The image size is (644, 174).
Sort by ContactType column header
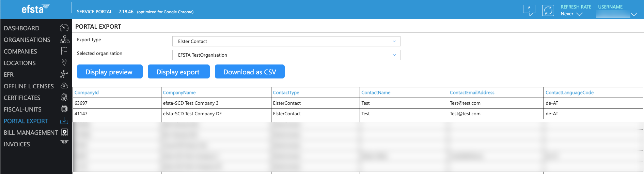pos(286,92)
